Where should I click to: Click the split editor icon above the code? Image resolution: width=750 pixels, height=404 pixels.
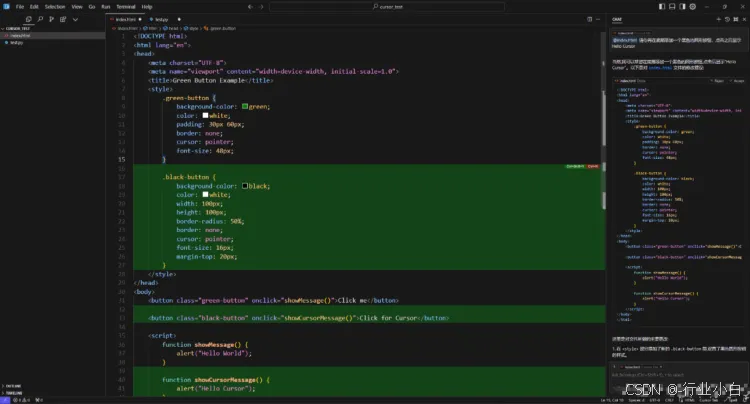[589, 19]
